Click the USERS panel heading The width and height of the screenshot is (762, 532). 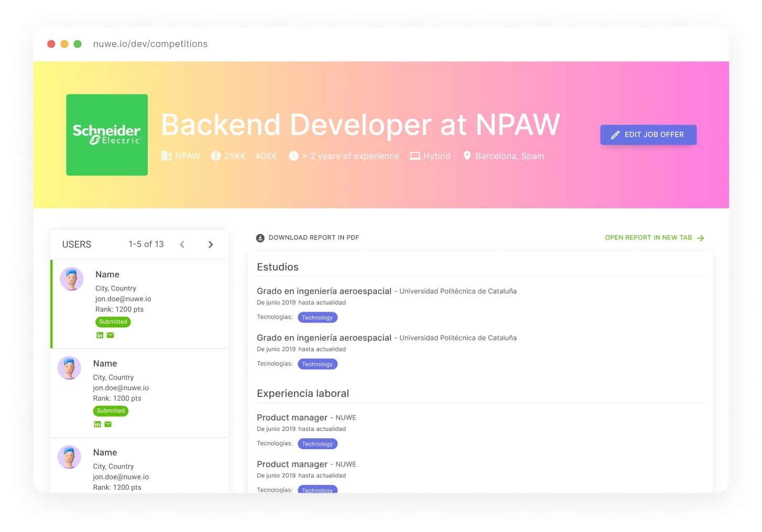(77, 245)
